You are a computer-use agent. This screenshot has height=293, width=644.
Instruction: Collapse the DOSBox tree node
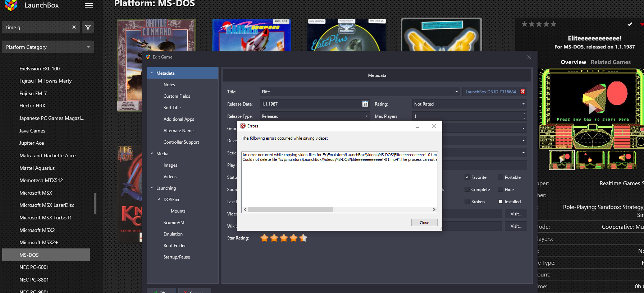click(159, 199)
